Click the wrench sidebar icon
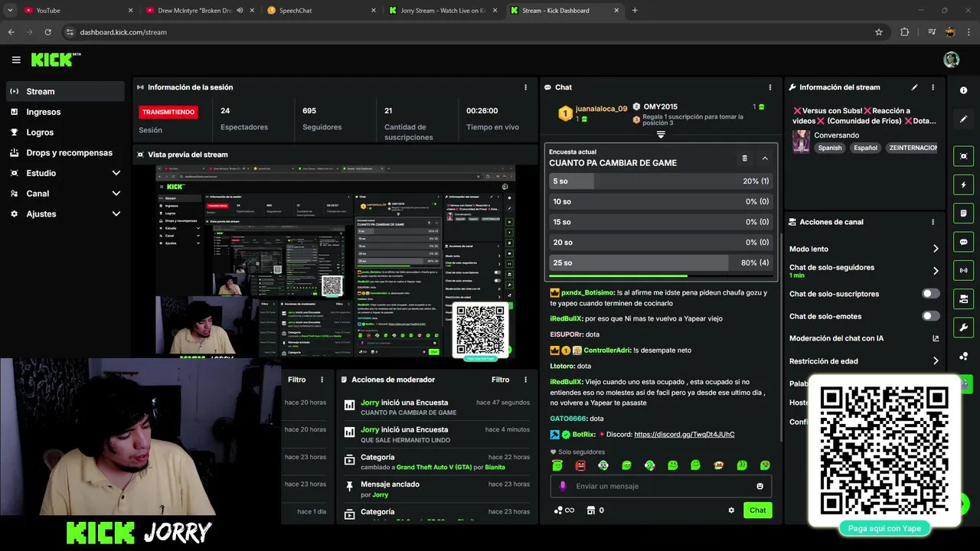The width and height of the screenshot is (980, 551). 964,328
